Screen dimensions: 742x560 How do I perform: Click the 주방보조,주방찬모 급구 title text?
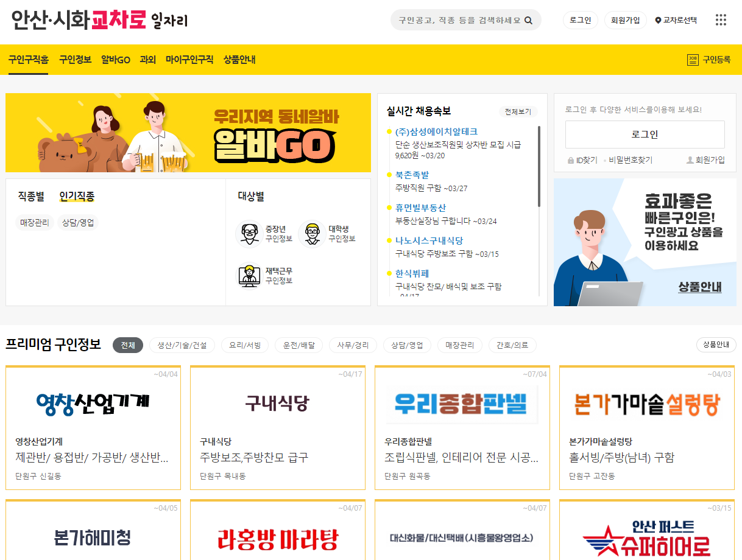254,458
